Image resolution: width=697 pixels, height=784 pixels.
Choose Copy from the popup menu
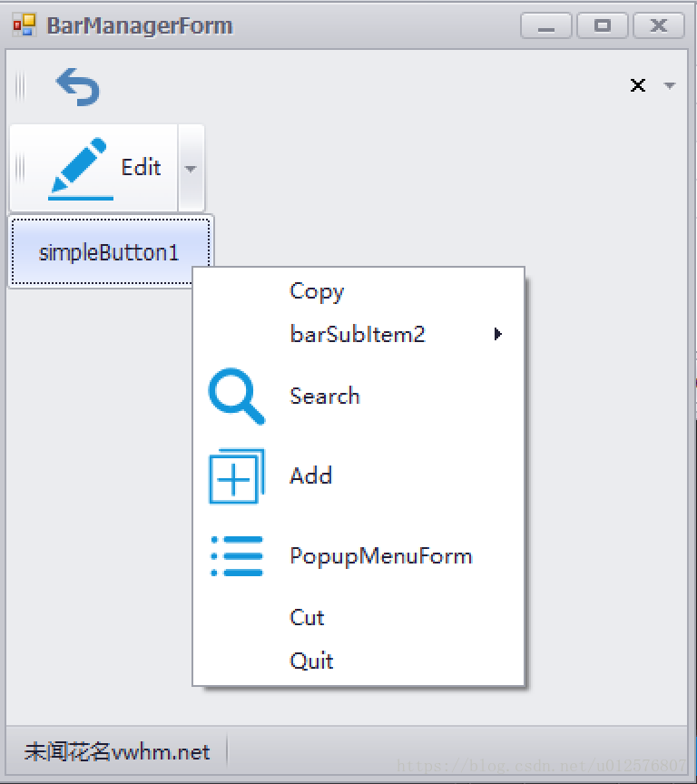point(358,291)
